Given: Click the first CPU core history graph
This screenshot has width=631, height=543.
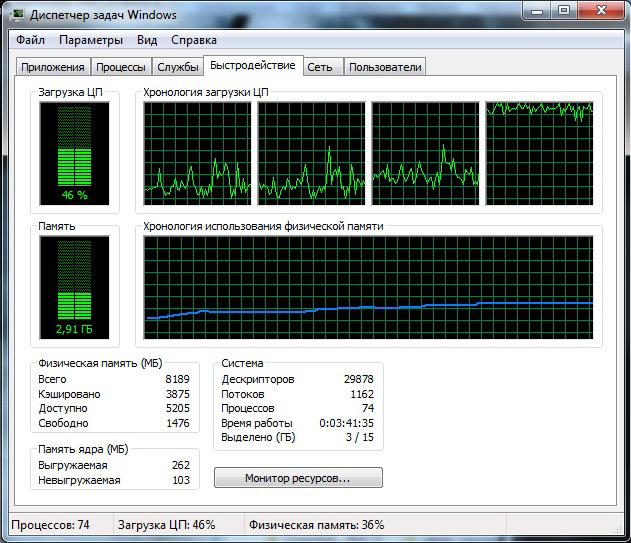Looking at the screenshot, I should tap(198, 153).
